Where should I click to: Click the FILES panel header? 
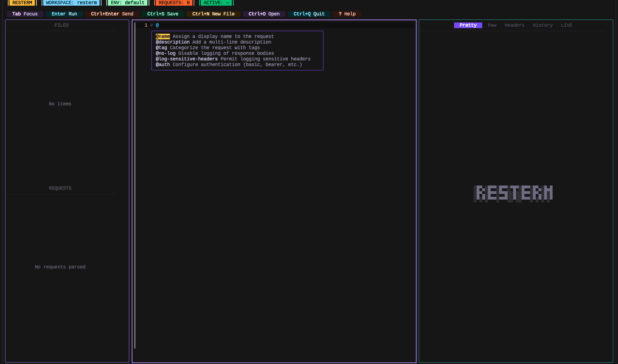tap(62, 25)
